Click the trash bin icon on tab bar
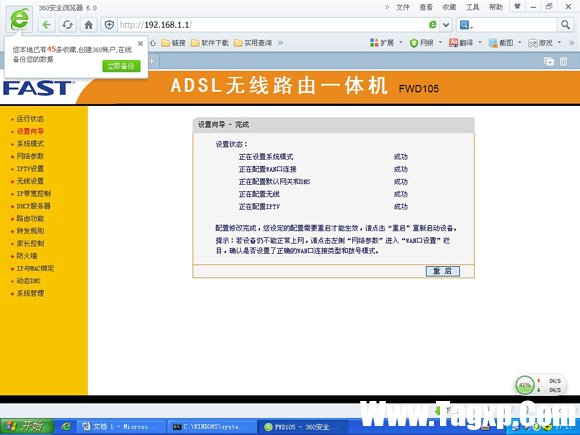Image resolution: width=580 pixels, height=435 pixels. (x=563, y=61)
